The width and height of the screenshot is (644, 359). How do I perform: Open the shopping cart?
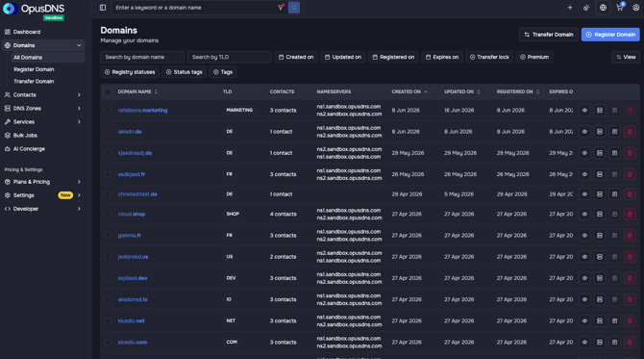click(x=620, y=8)
